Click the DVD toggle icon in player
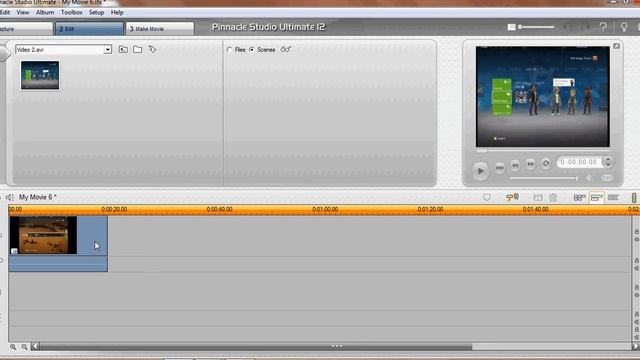The width and height of the screenshot is (640, 360). 607,178
